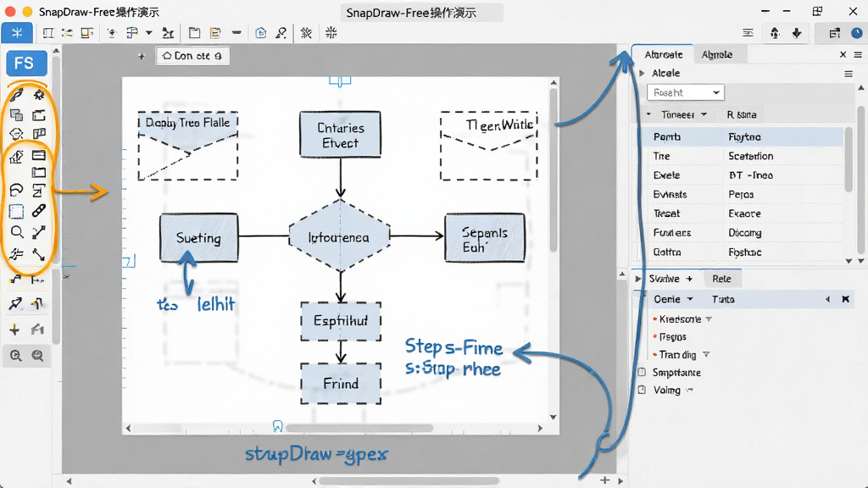Viewport: 868px width, 488px height.
Task: Select the Don ote canvas tab
Action: pos(192,56)
